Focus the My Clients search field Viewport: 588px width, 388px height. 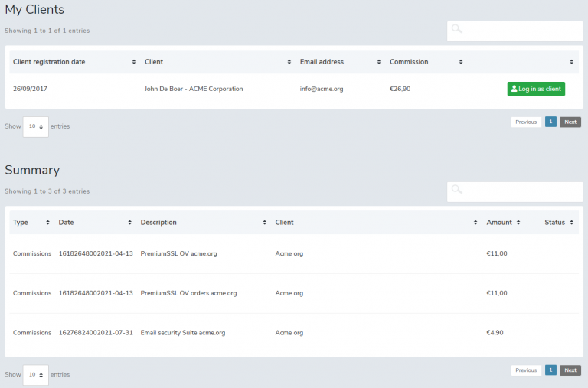[x=514, y=31]
